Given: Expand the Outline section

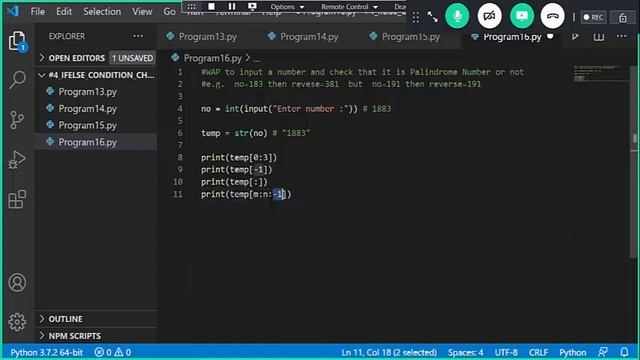Looking at the screenshot, I should pos(96,319).
